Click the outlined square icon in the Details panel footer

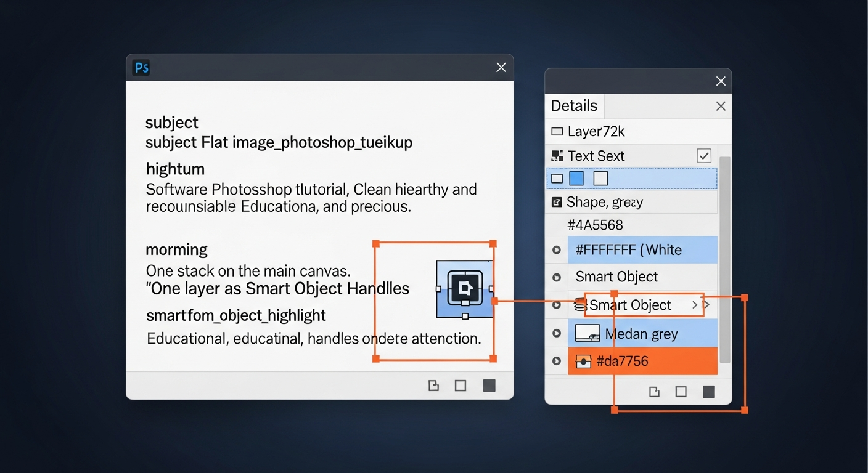coord(681,392)
